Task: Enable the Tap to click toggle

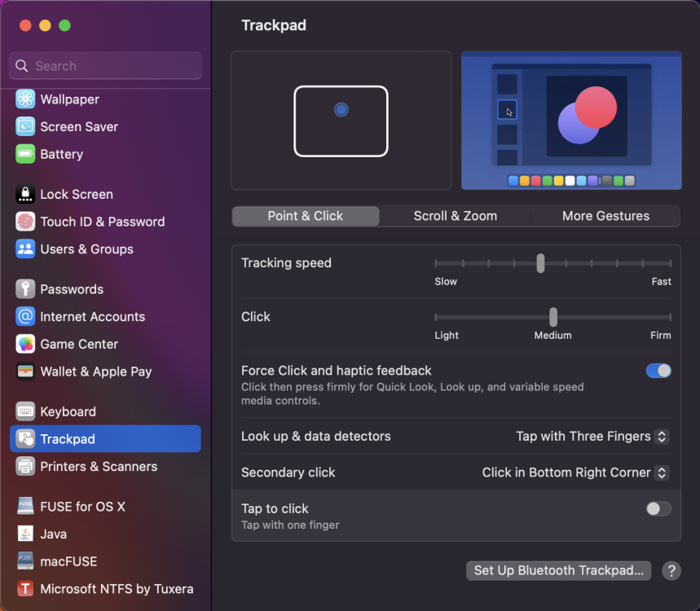Action: pyautogui.click(x=658, y=508)
